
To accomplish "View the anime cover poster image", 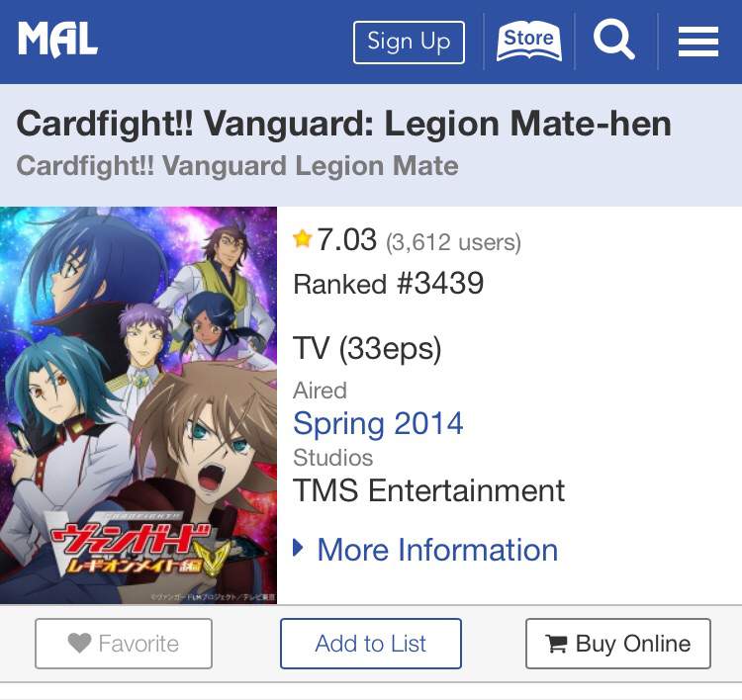I will point(139,404).
